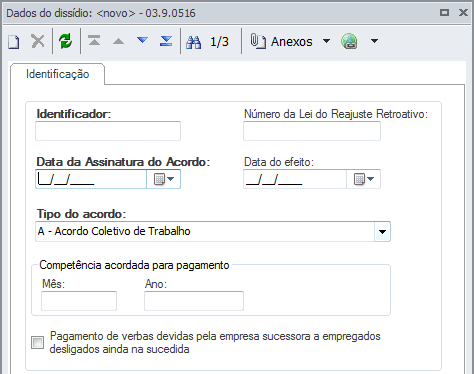The height and width of the screenshot is (374, 474).
Task: Go to the last record
Action: 166,41
